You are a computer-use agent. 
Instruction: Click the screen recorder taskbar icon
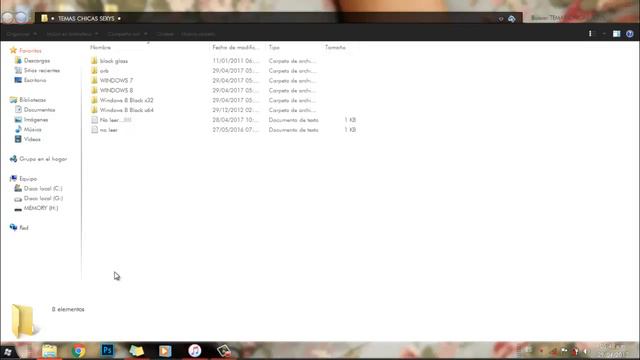[224, 351]
